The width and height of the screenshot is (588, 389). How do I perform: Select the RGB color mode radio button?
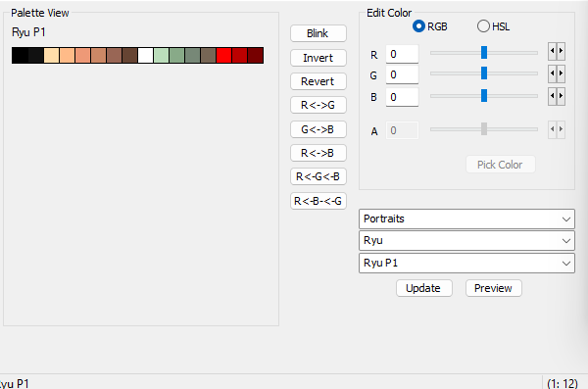[x=418, y=26]
